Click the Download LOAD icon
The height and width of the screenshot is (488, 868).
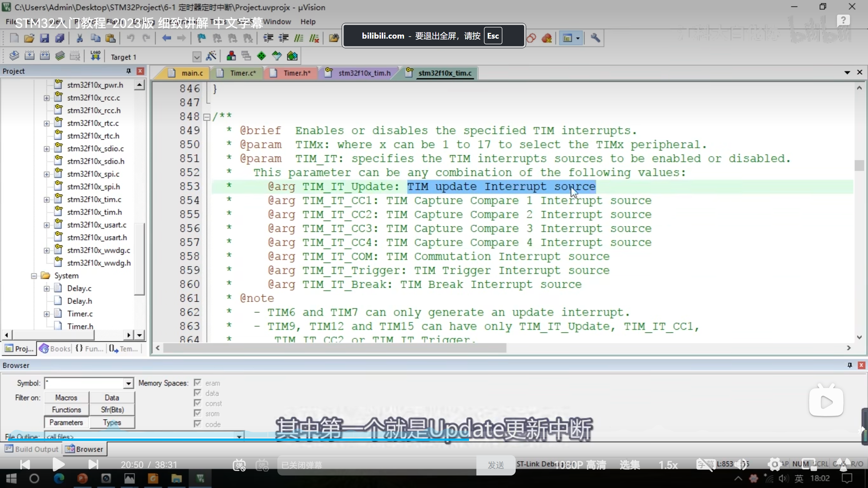point(95,56)
